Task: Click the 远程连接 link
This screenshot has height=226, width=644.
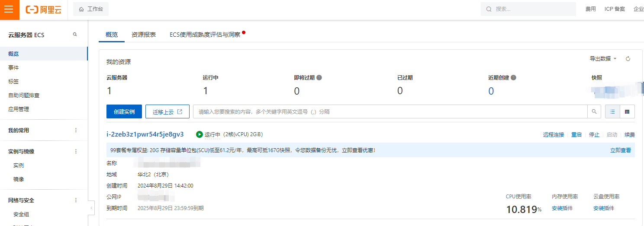Action: 554,135
